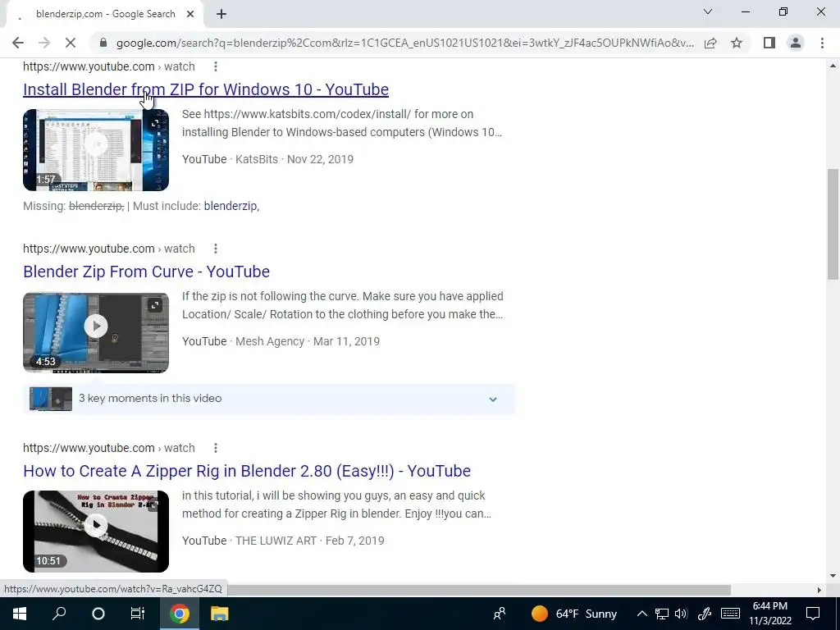Open the Windows Ink Workspace pen icon
The height and width of the screenshot is (630, 840).
tap(705, 614)
